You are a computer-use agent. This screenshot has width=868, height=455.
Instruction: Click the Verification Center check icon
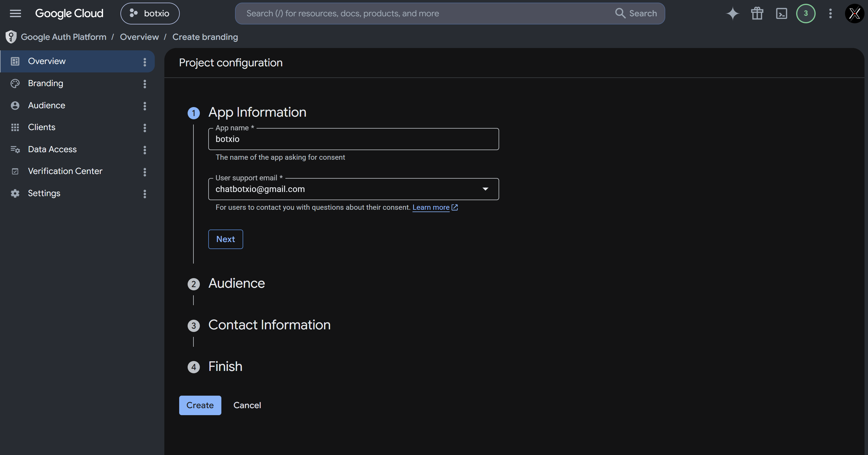15,172
